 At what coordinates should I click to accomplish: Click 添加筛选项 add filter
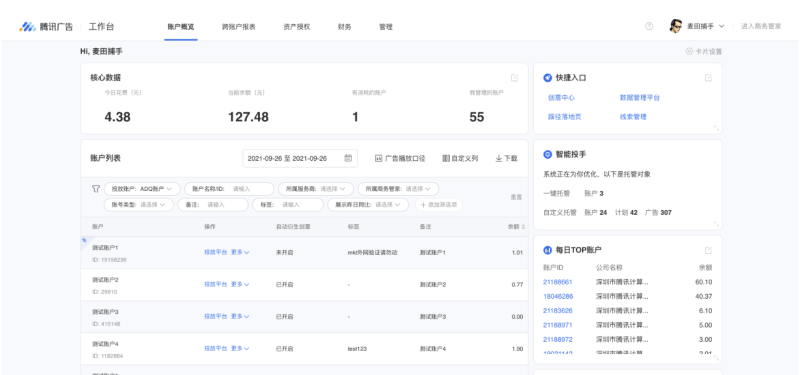[439, 205]
